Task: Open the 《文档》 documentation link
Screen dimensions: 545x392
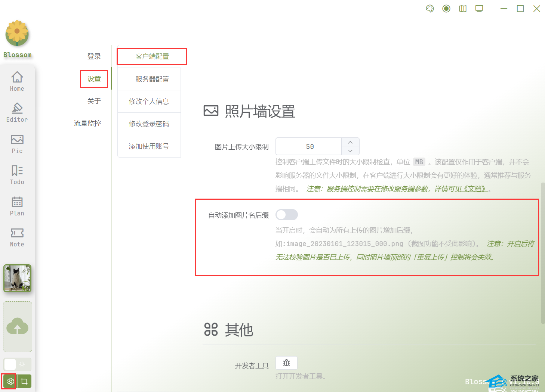Action: 475,189
